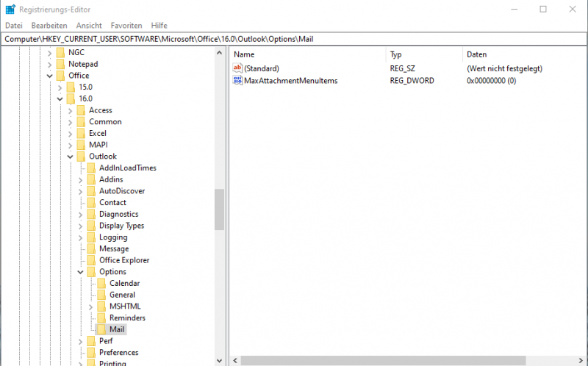Click the Calendar folder icon
This screenshot has width=588, height=366.
tap(101, 284)
